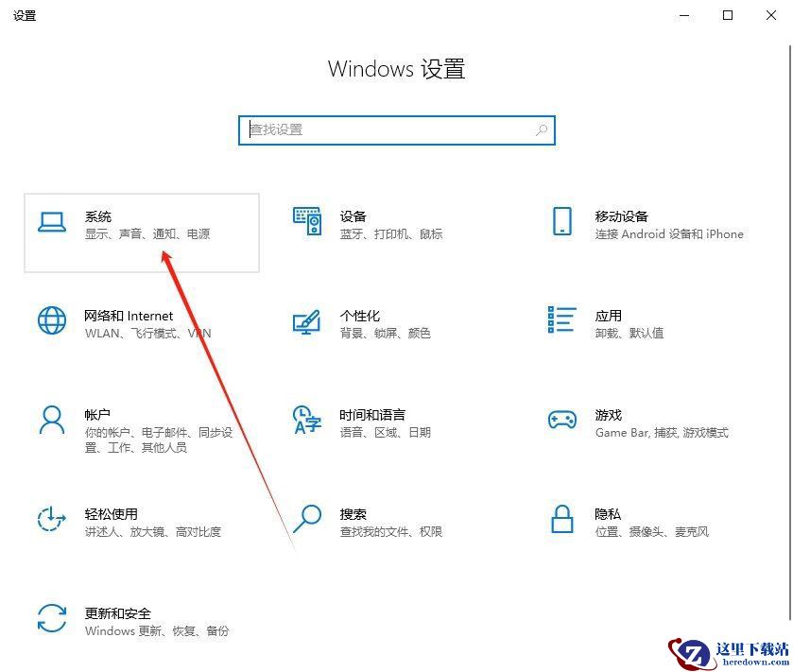Viewport: 793px width, 672px height.
Task: Click the text 位置、摄像头、麦克风
Action: [652, 531]
